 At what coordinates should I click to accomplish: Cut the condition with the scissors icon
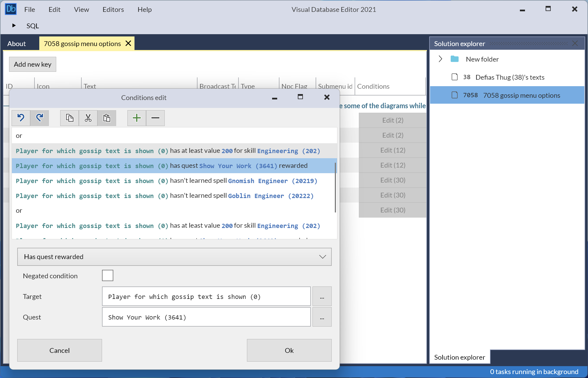[x=88, y=118]
